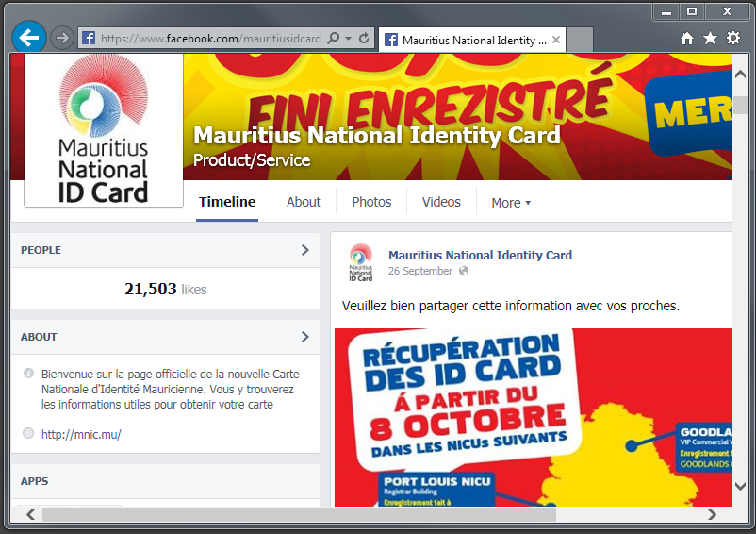Open Favorites star icon

coord(710,38)
